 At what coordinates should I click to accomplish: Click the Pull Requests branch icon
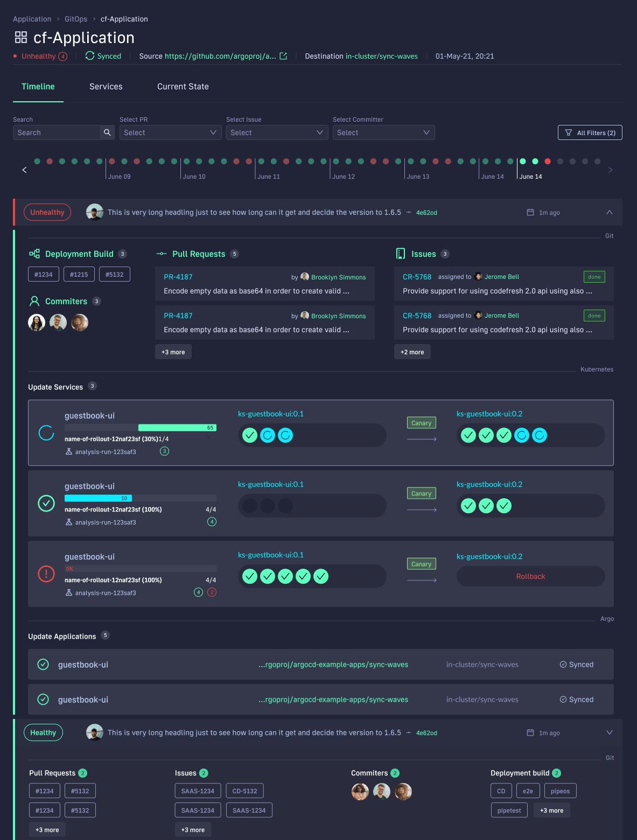coord(161,253)
